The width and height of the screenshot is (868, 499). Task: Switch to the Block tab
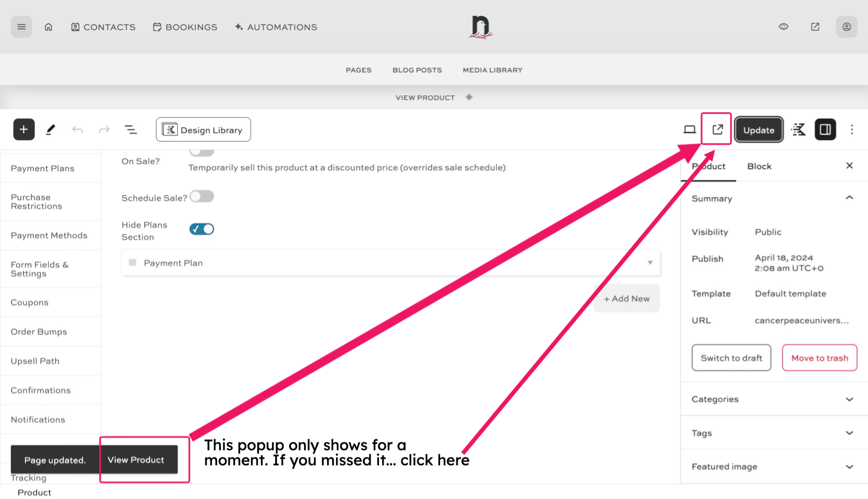[x=759, y=166]
